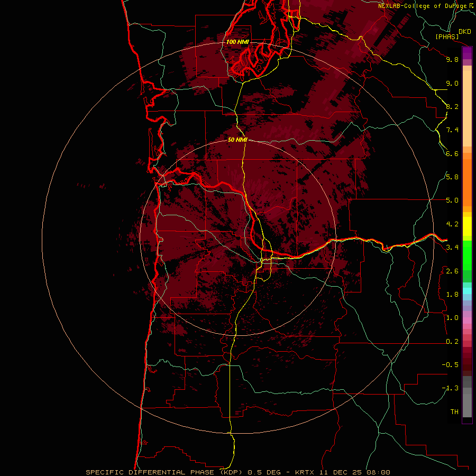
Task: Click the TH threshold label on the legend
Action: (x=454, y=412)
